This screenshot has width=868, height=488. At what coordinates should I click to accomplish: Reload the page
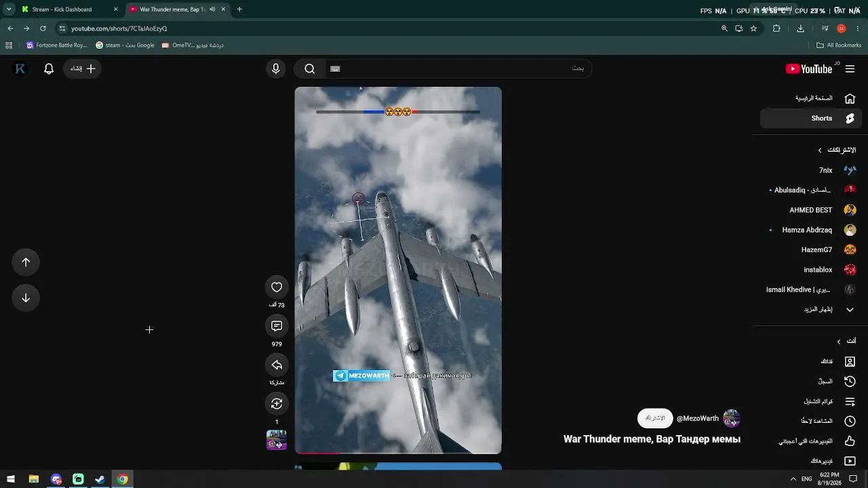pos(43,28)
